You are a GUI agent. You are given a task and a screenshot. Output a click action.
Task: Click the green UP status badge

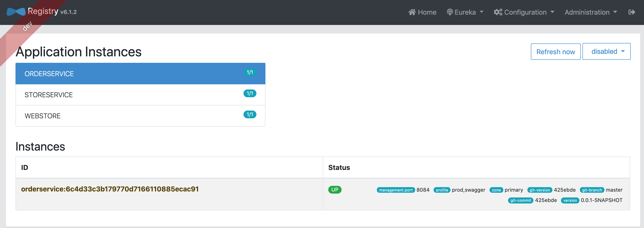pyautogui.click(x=334, y=190)
